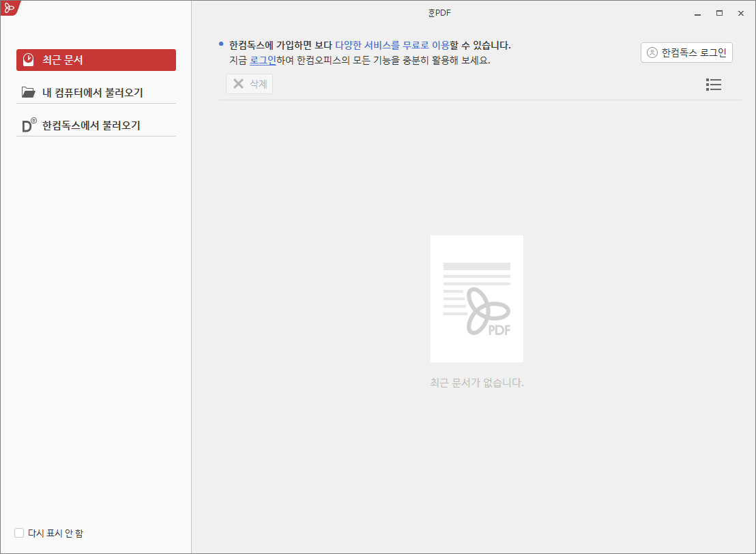Click the empty PDF document placeholder thumbnail
The image size is (756, 554).
(x=477, y=298)
